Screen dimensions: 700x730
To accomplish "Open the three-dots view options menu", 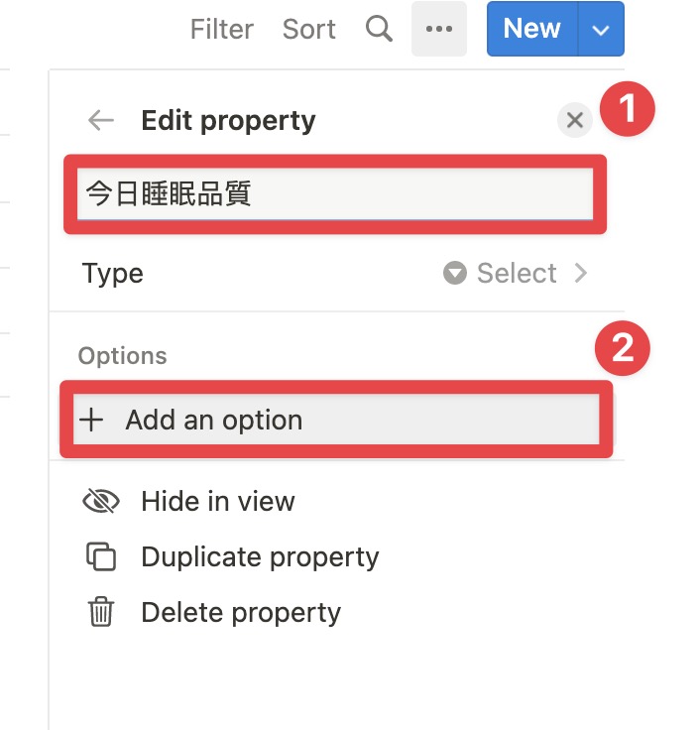I will click(439, 29).
